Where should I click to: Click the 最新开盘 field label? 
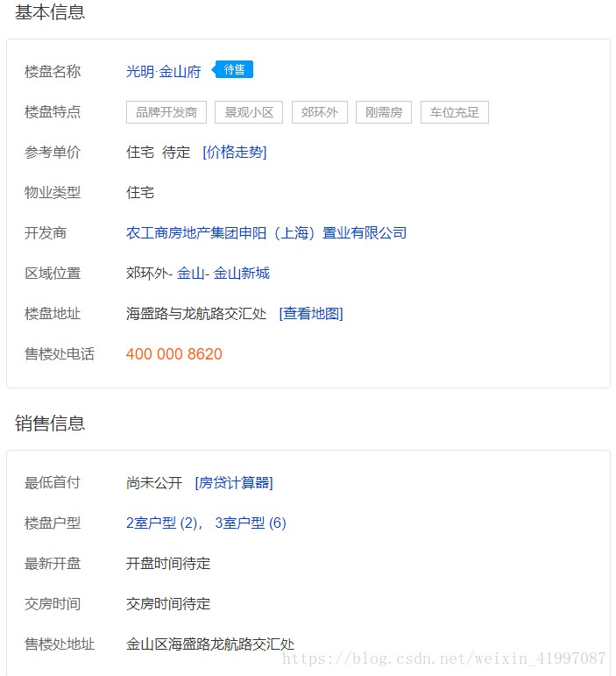click(53, 564)
